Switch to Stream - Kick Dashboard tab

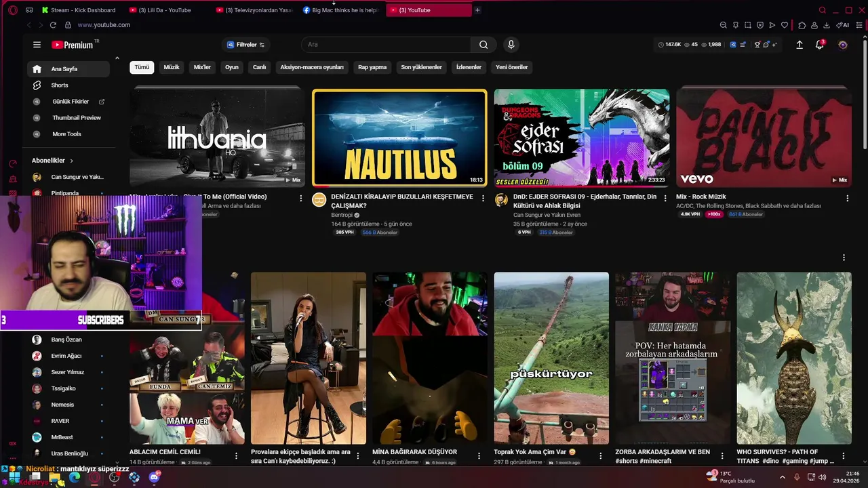79,10
